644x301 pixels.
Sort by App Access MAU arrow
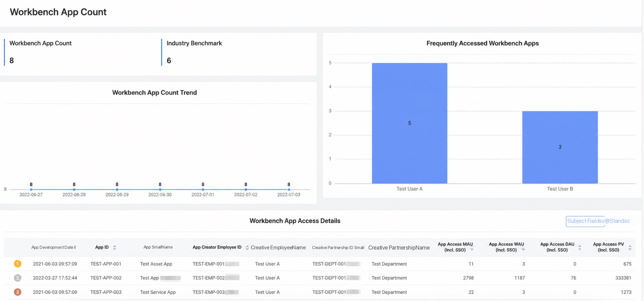(472, 249)
